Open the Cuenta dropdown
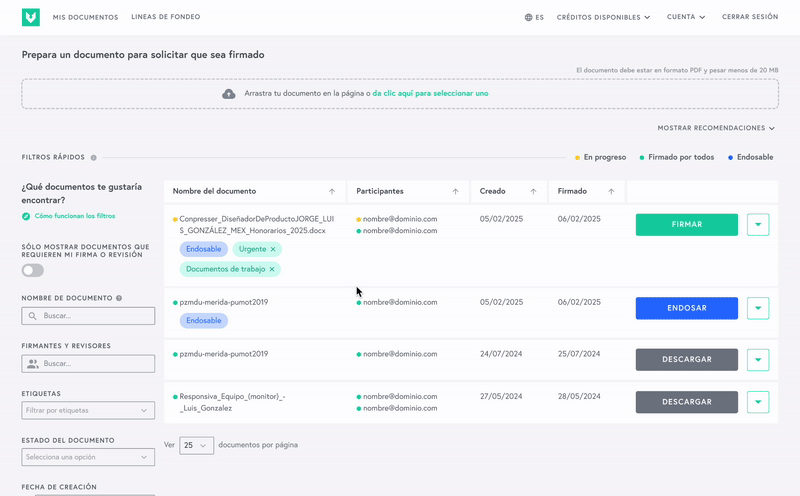The height and width of the screenshot is (496, 800). click(686, 17)
